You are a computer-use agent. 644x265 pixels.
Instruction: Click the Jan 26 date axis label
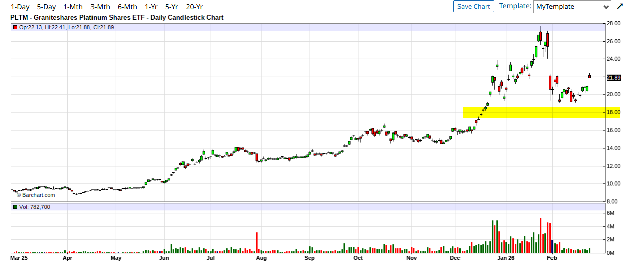(506, 258)
